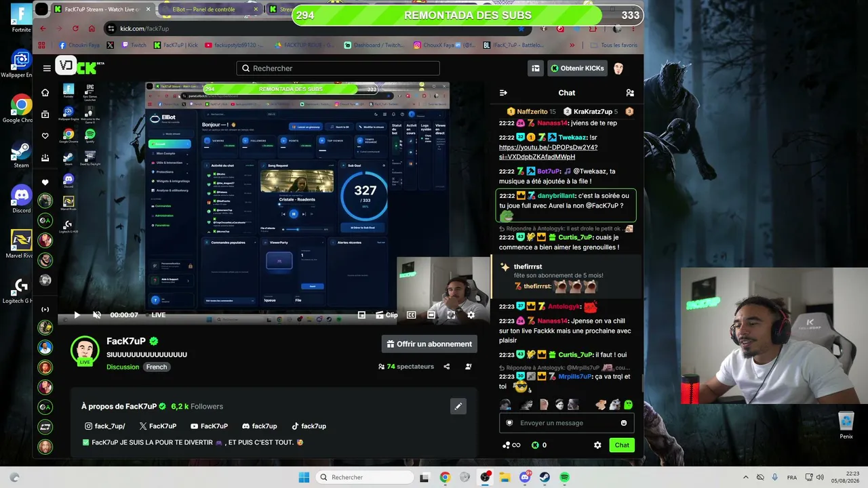The width and height of the screenshot is (868, 488).
Task: Toggle mini-player picture-in-picture mode
Action: [x=361, y=314]
